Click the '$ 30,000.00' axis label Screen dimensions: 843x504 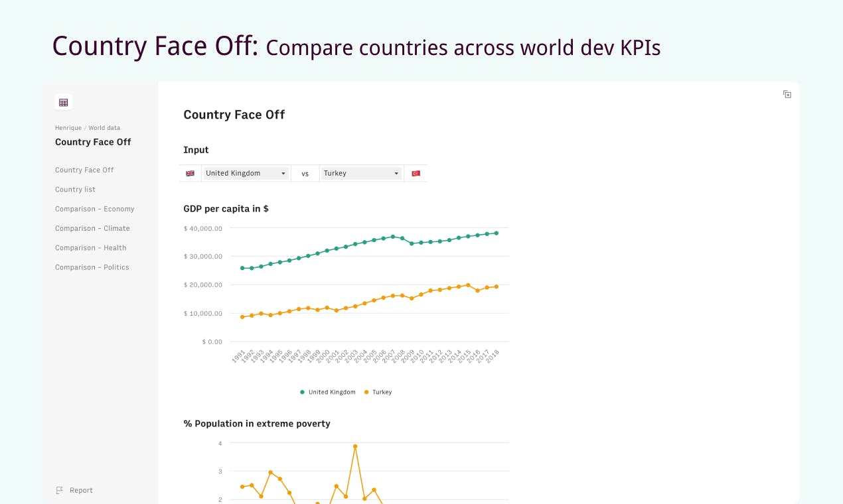tap(203, 257)
